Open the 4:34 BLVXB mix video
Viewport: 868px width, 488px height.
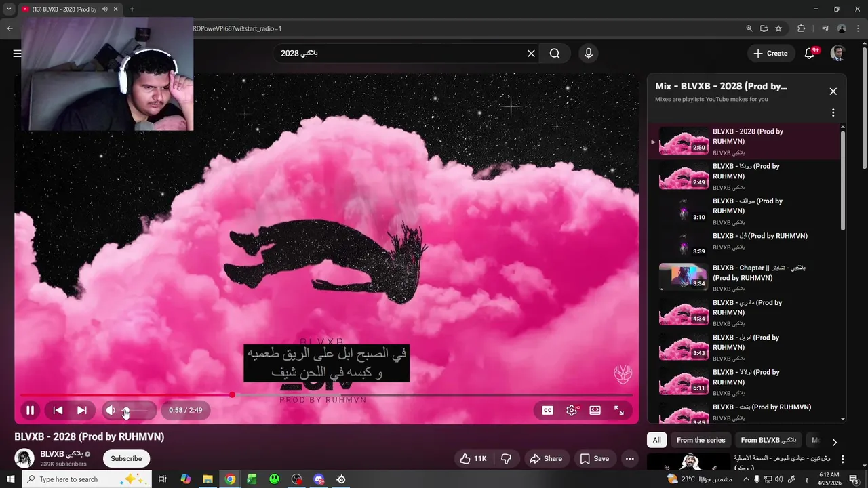click(744, 312)
